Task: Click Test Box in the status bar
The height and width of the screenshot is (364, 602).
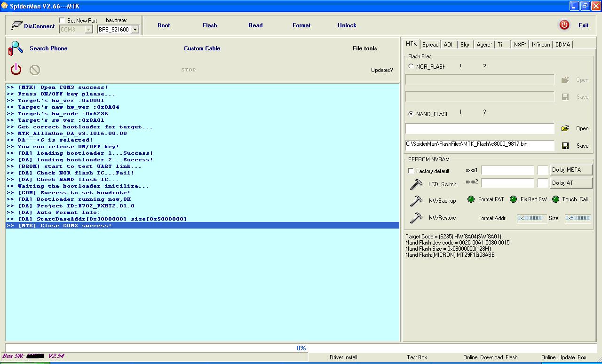Action: 417,357
